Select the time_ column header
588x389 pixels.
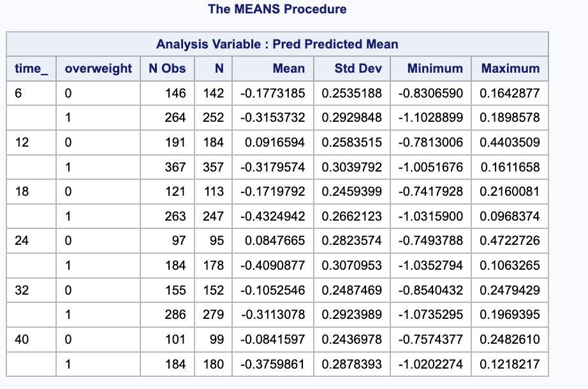pyautogui.click(x=31, y=69)
